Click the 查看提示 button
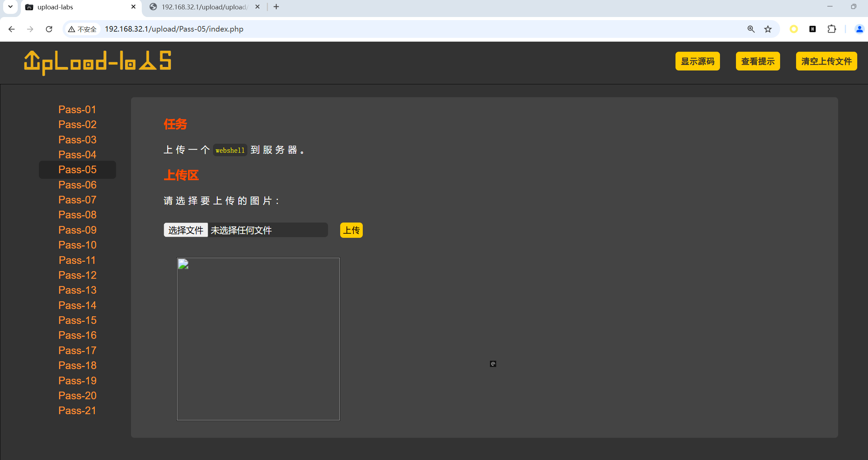868x460 pixels. [x=758, y=61]
